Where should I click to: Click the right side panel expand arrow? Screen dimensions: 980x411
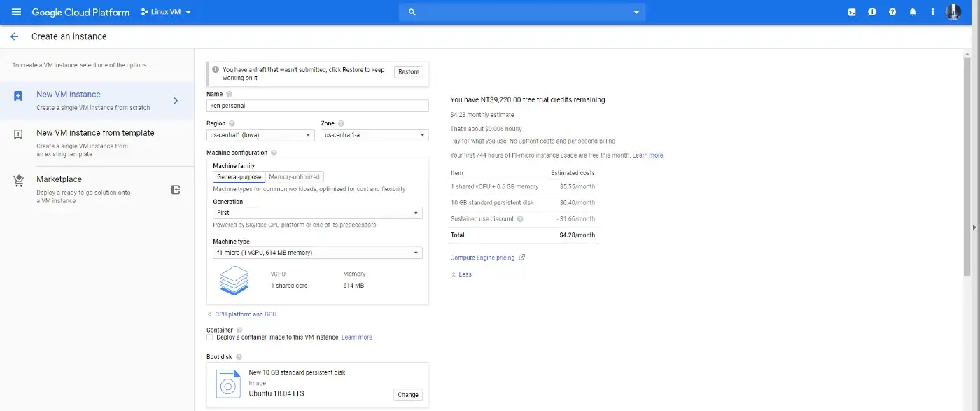[974, 227]
